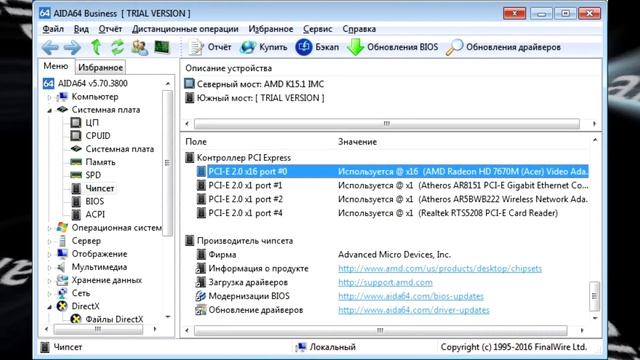Click the details list horizontal scrollbar
Image resolution: width=640 pixels, height=360 pixels.
[380, 331]
